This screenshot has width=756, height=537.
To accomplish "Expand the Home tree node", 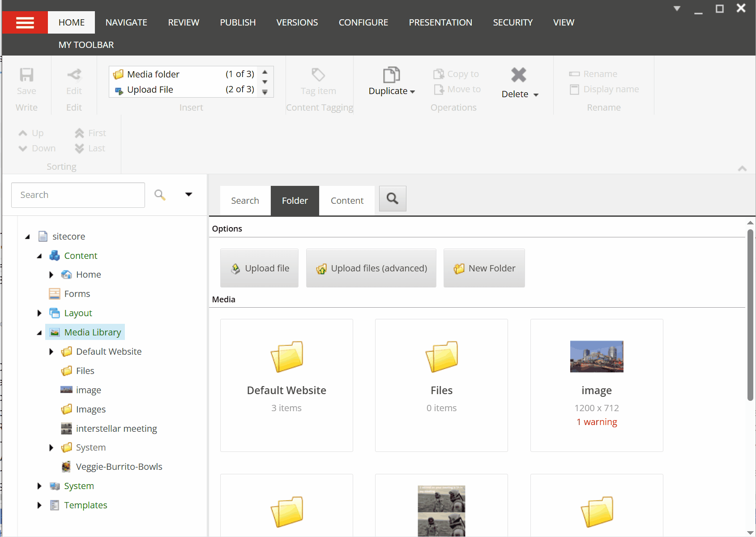I will (x=51, y=275).
